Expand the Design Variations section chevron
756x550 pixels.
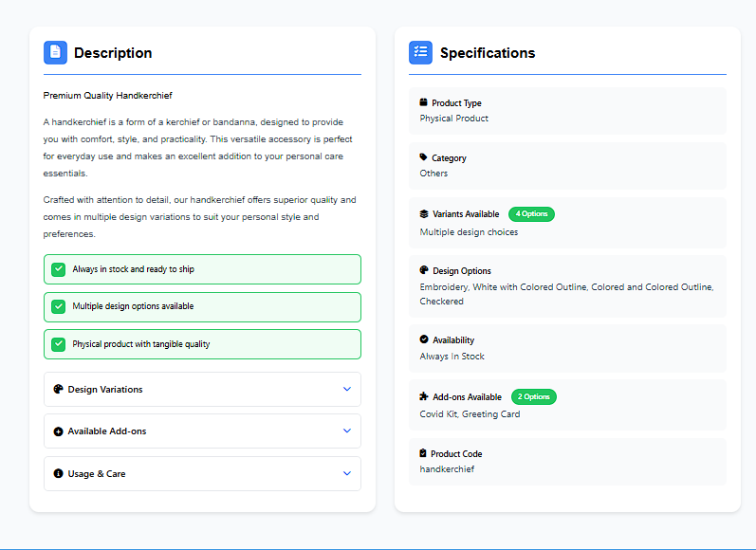346,389
